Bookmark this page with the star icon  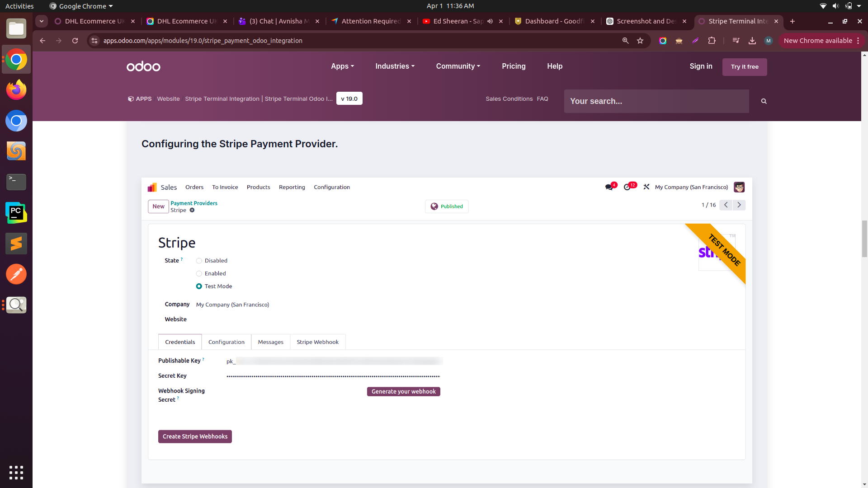coord(640,41)
